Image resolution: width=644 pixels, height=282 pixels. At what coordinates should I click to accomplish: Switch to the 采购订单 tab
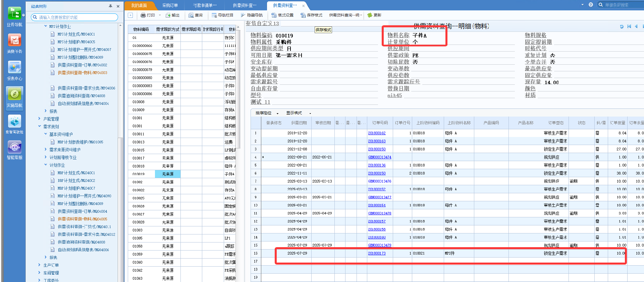[x=170, y=5]
